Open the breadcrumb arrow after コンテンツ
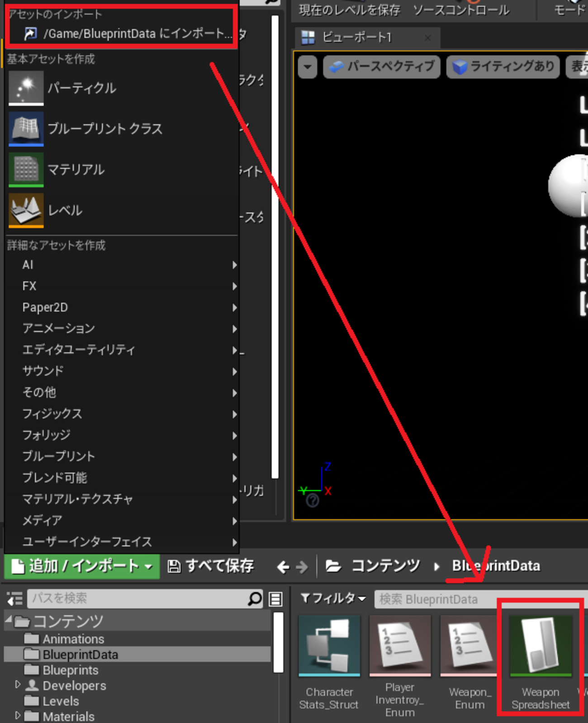 (436, 566)
